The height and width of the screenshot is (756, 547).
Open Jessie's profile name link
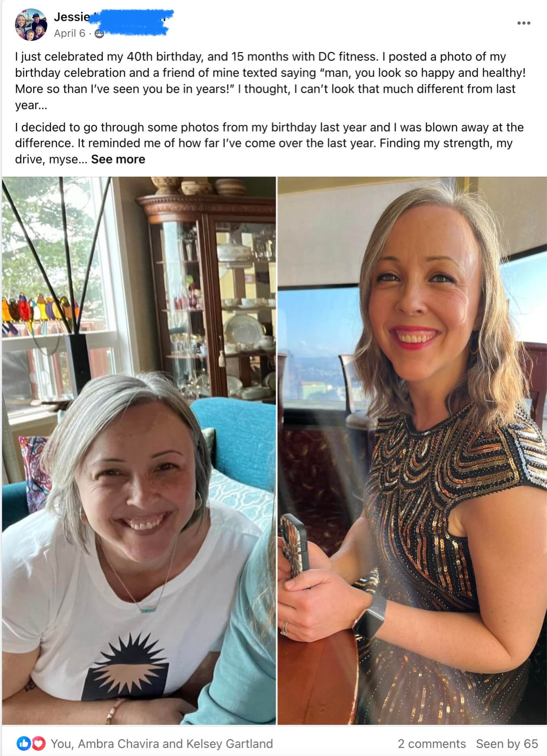pyautogui.click(x=72, y=17)
